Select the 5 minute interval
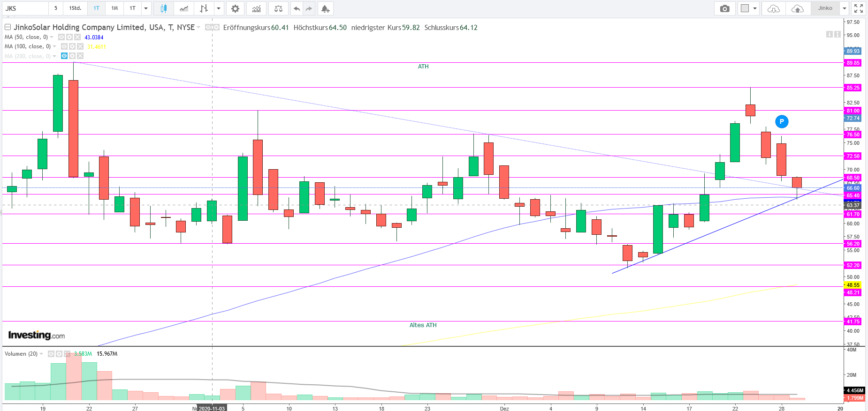 pyautogui.click(x=56, y=8)
